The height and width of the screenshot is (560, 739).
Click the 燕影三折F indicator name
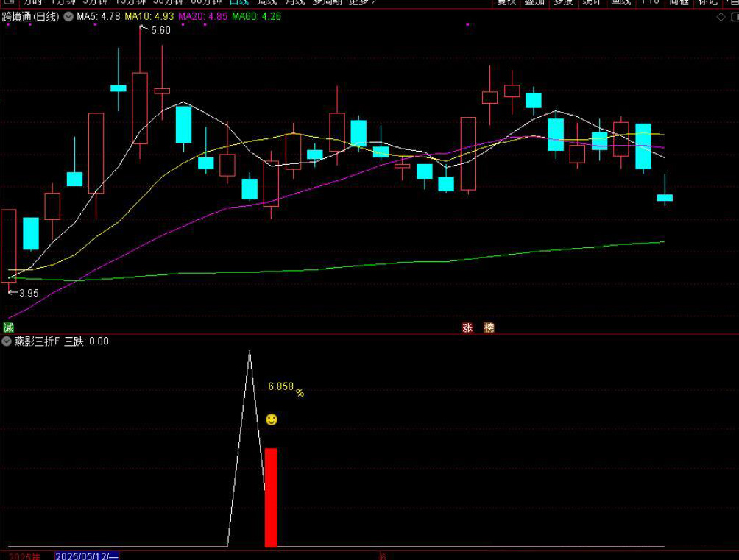37,341
